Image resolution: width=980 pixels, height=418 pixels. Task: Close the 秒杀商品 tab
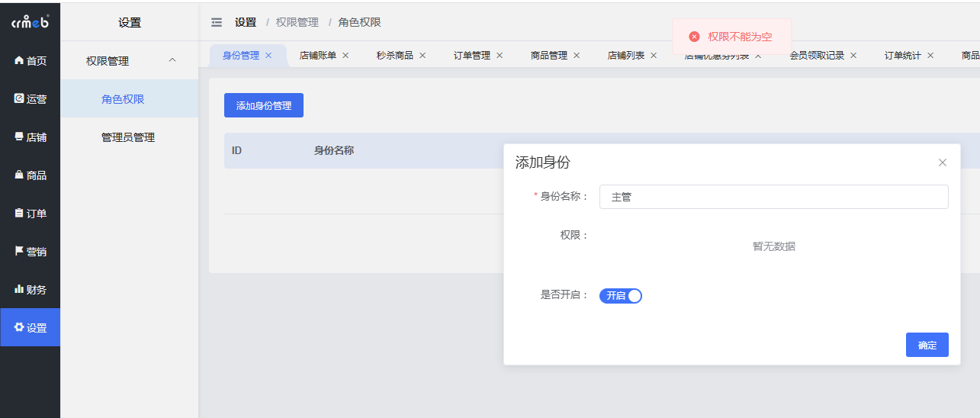coord(423,56)
